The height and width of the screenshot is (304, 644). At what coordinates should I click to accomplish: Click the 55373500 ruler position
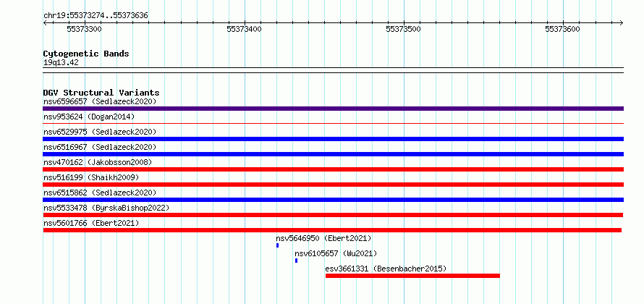click(x=403, y=29)
